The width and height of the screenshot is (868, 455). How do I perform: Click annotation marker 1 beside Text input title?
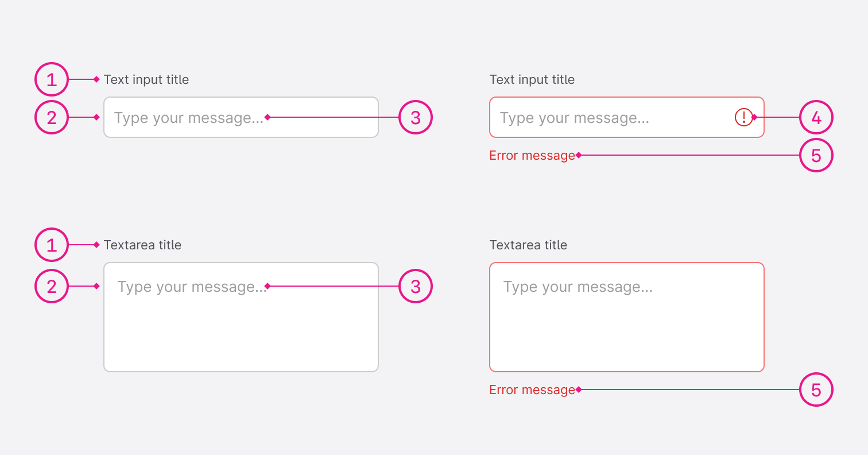(x=52, y=79)
